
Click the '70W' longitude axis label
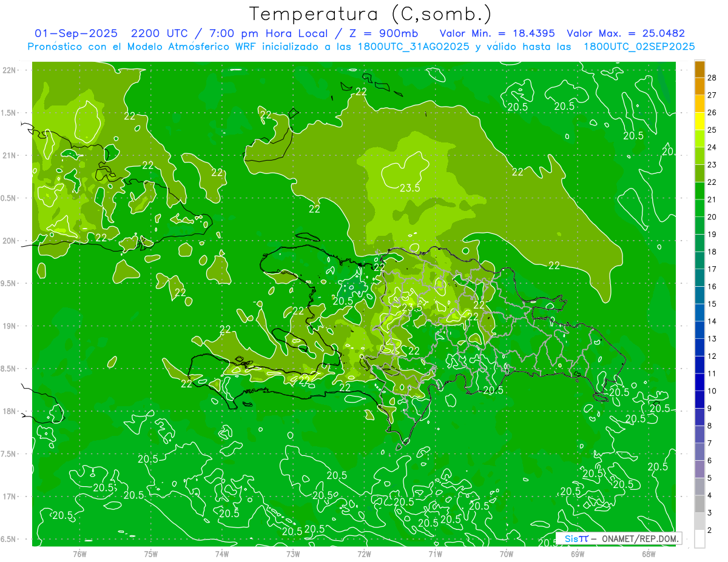pyautogui.click(x=507, y=554)
